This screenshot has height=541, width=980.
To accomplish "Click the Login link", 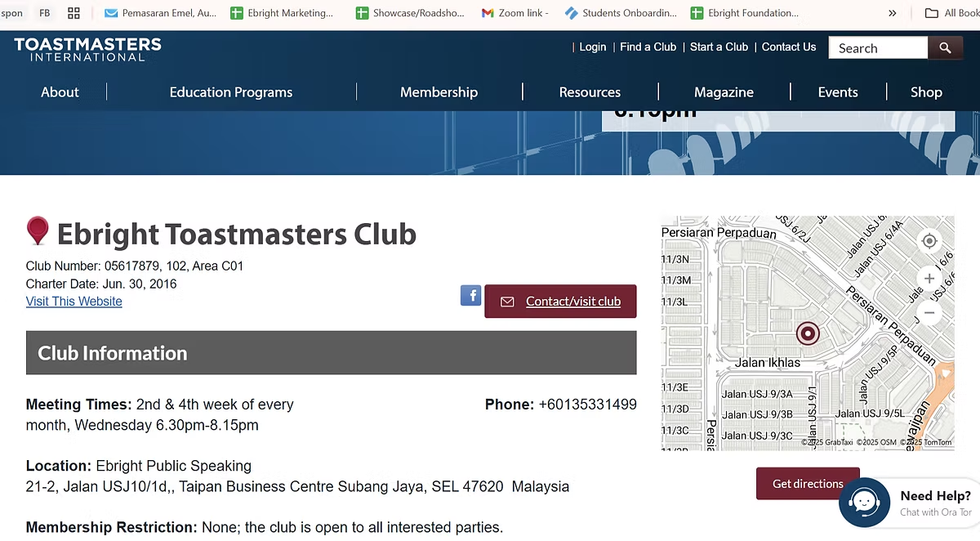I will coord(593,47).
